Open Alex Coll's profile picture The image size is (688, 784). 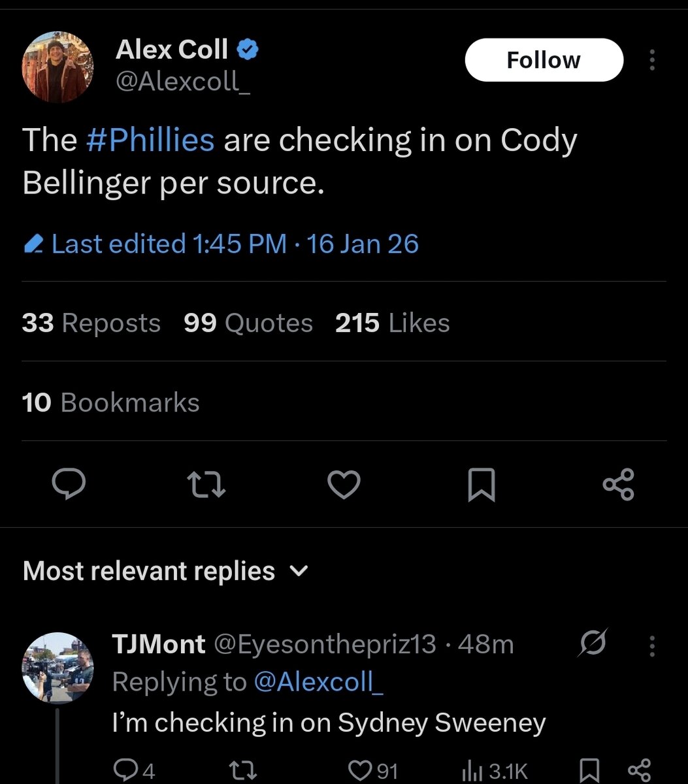pyautogui.click(x=58, y=68)
